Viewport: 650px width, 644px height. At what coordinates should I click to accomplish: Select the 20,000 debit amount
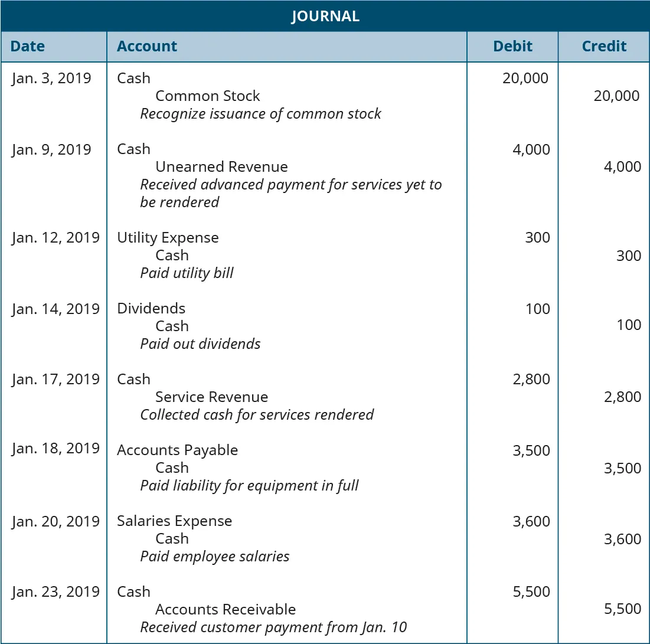click(x=525, y=79)
